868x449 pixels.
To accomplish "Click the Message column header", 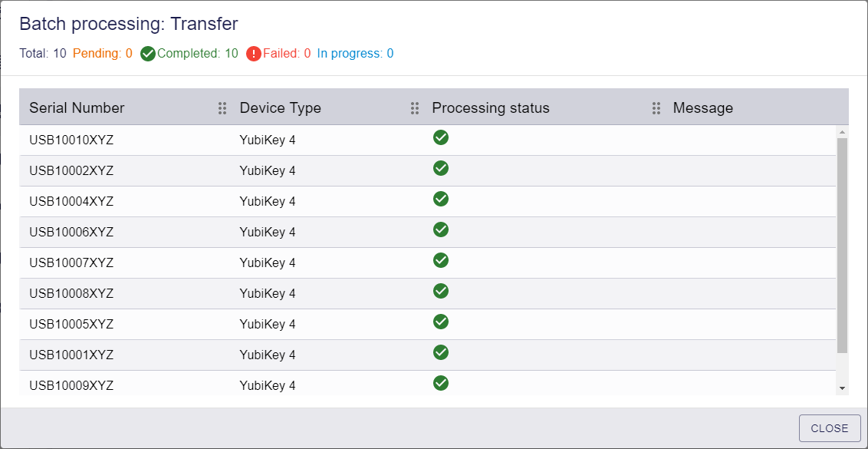I will point(703,107).
